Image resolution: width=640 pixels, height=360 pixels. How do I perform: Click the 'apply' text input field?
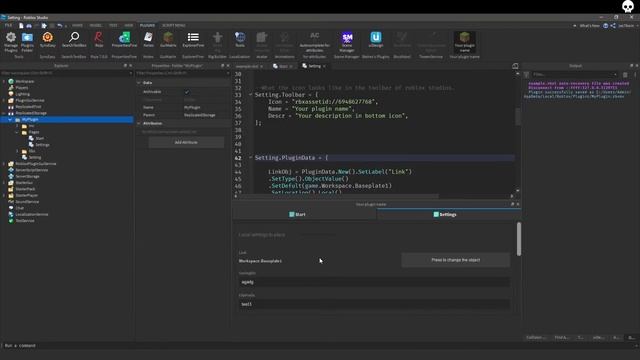click(x=374, y=282)
